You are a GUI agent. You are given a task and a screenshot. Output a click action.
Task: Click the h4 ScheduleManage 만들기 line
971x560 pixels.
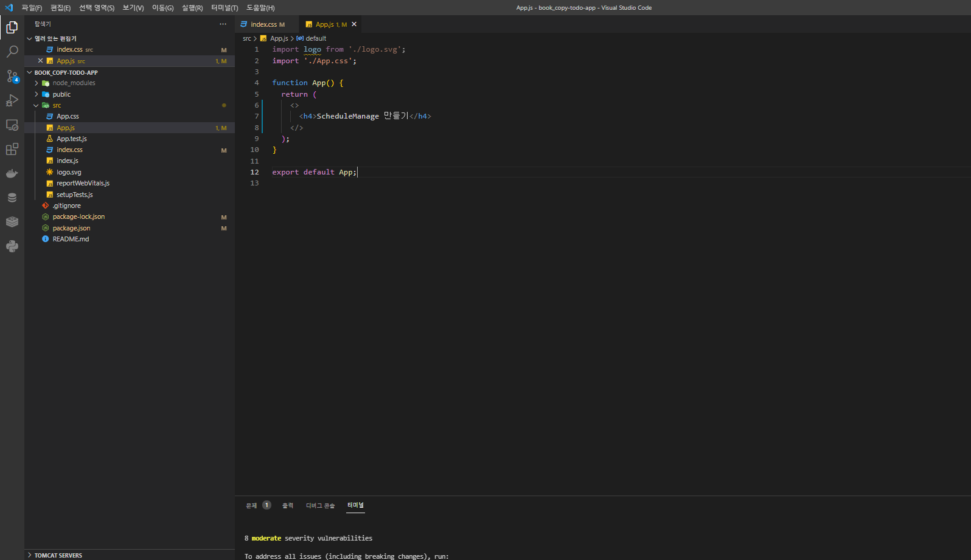[x=365, y=116]
